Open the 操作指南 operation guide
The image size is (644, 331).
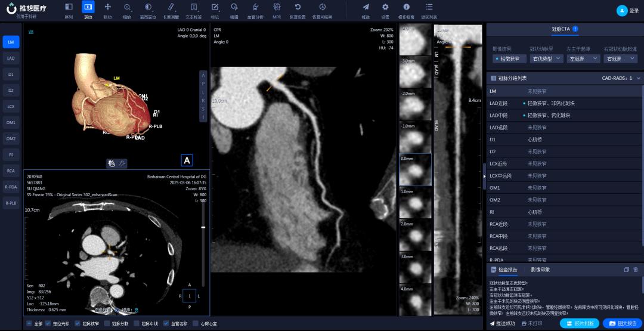pyautogui.click(x=407, y=7)
